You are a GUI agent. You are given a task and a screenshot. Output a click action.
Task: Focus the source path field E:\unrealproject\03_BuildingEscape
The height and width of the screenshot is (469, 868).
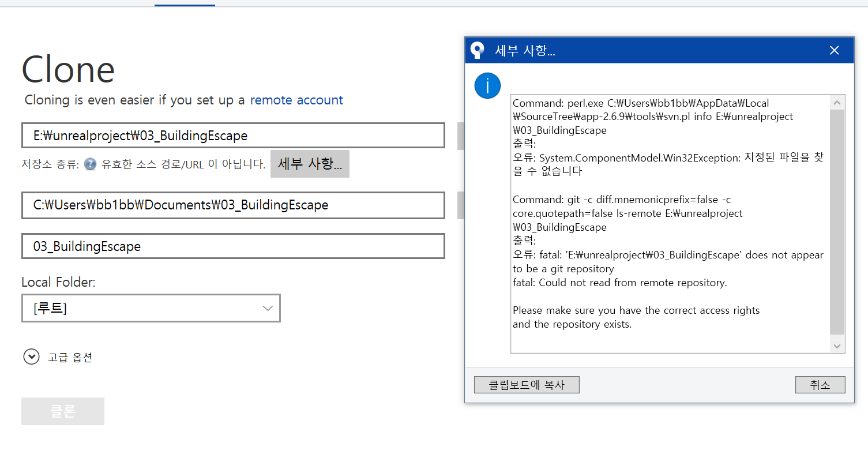[233, 136]
